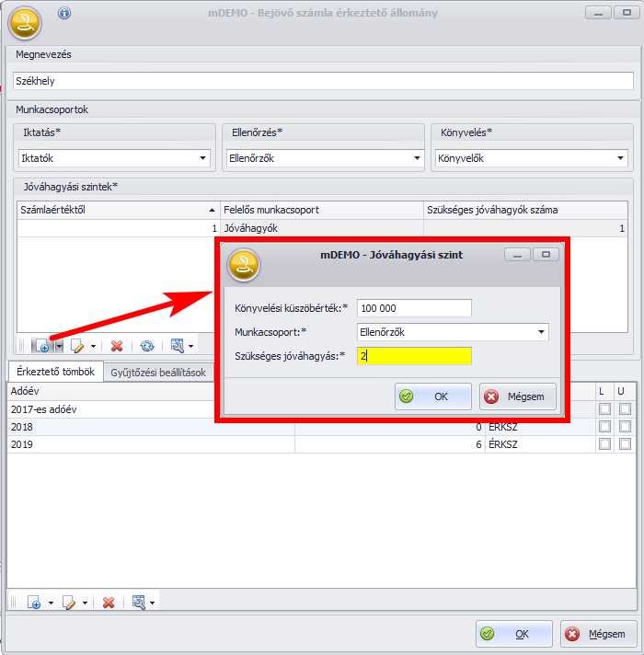Minimize the Jóváhagyási szint dialog
The height and width of the screenshot is (655, 644).
517,255
